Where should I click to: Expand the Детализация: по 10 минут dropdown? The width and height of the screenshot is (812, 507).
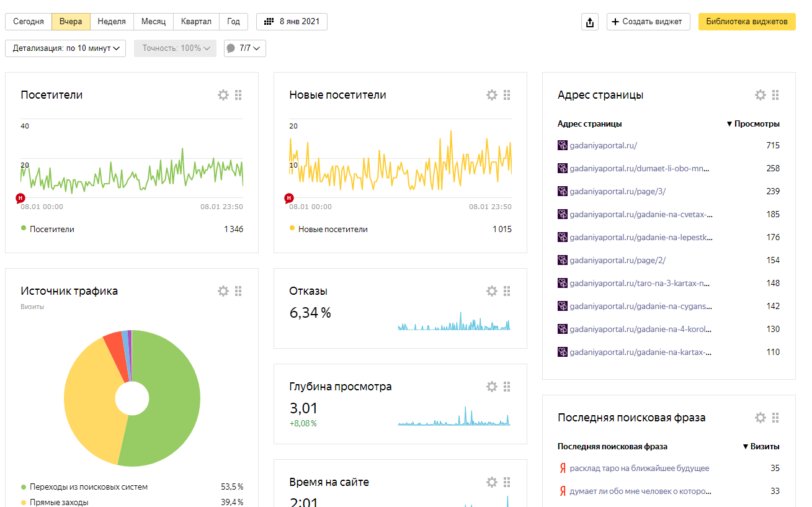click(x=66, y=48)
